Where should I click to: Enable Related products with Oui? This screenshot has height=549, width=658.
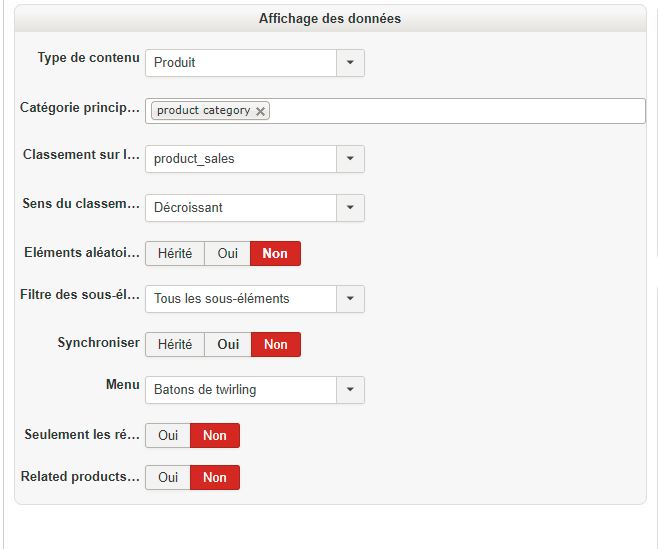point(168,477)
